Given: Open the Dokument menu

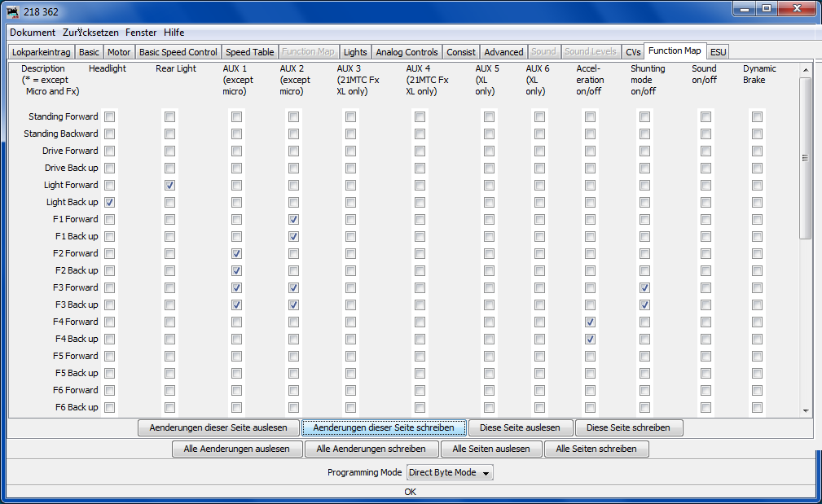Looking at the screenshot, I should tap(33, 33).
